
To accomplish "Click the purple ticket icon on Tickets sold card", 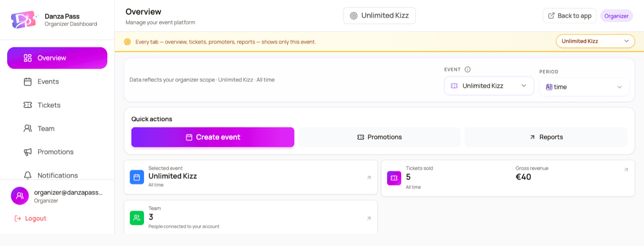I will point(394,178).
